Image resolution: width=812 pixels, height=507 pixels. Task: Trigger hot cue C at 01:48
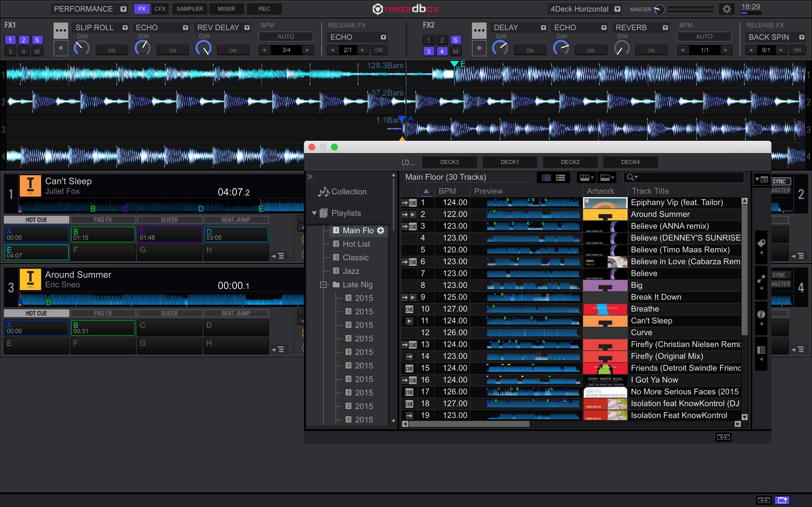[169, 234]
